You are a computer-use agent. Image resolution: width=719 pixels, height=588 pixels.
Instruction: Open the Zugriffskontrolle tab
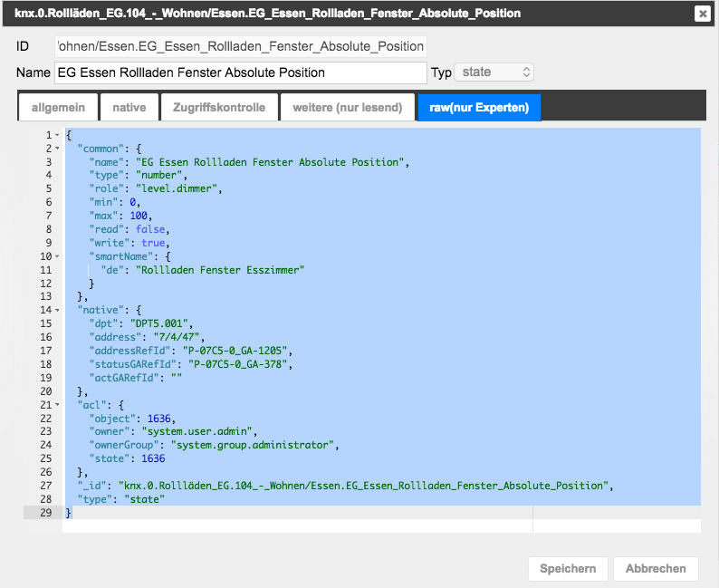[219, 107]
